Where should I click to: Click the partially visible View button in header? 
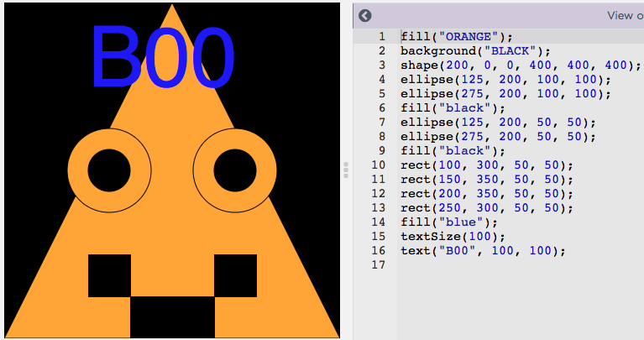point(626,16)
